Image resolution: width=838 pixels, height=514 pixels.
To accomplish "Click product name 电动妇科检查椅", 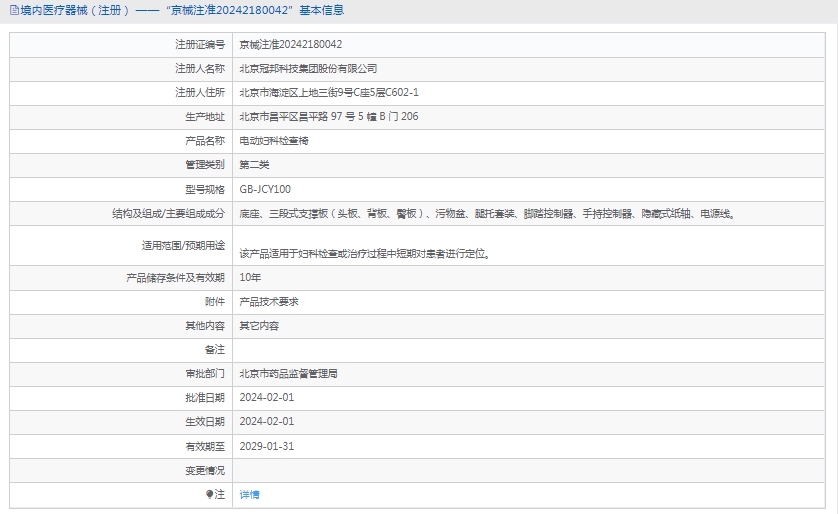I will pyautogui.click(x=274, y=141).
